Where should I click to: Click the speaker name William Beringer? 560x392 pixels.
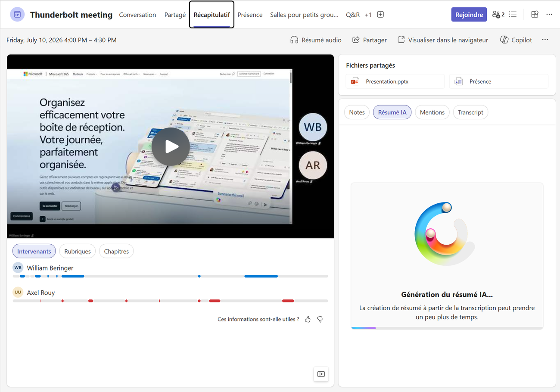(50, 268)
